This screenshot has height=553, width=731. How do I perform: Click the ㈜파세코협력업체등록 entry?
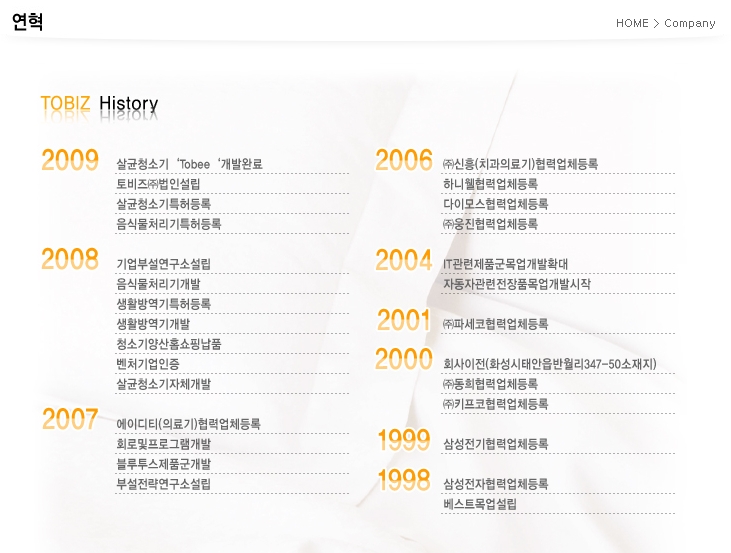click(495, 324)
